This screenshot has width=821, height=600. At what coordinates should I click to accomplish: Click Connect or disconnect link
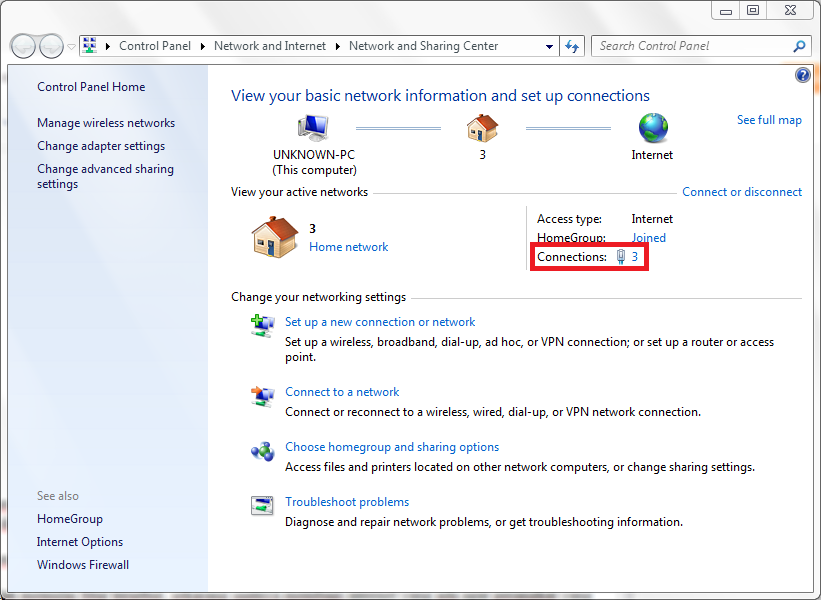pyautogui.click(x=742, y=192)
